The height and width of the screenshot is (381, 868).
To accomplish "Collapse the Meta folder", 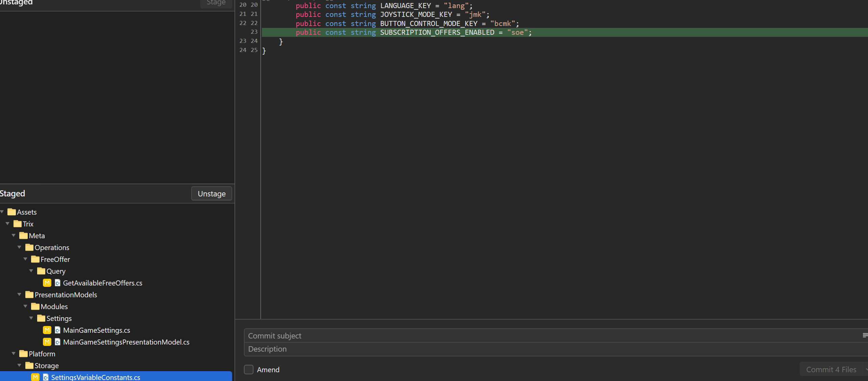I will point(14,235).
